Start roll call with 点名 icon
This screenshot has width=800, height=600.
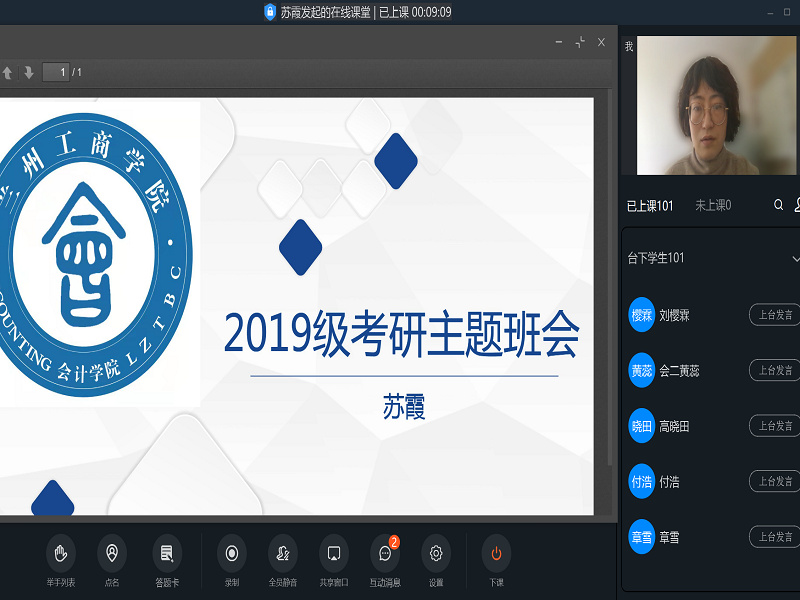(x=112, y=553)
